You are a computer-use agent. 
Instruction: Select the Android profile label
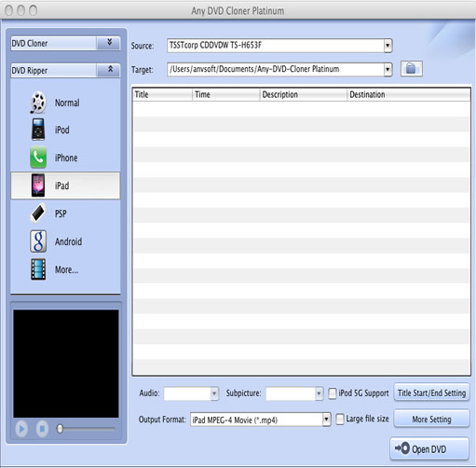68,241
